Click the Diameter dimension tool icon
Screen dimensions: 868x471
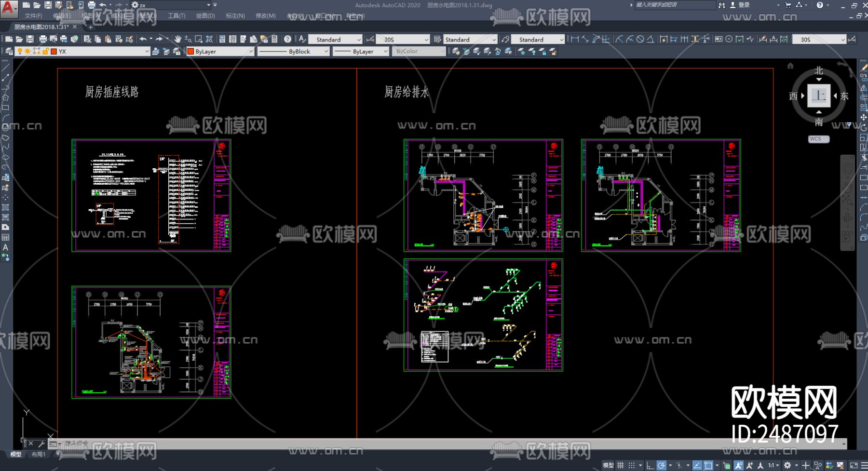(x=640, y=39)
